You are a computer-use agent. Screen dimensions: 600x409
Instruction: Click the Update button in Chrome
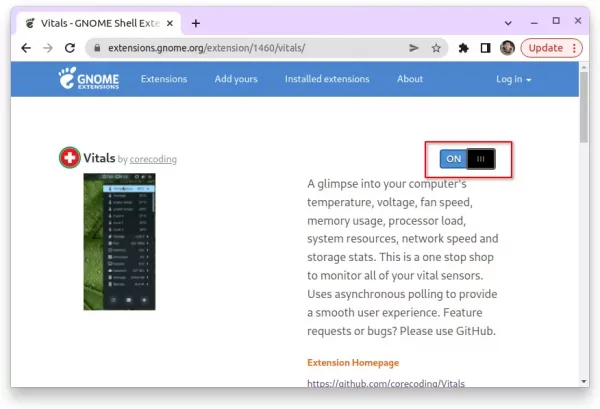[545, 48]
